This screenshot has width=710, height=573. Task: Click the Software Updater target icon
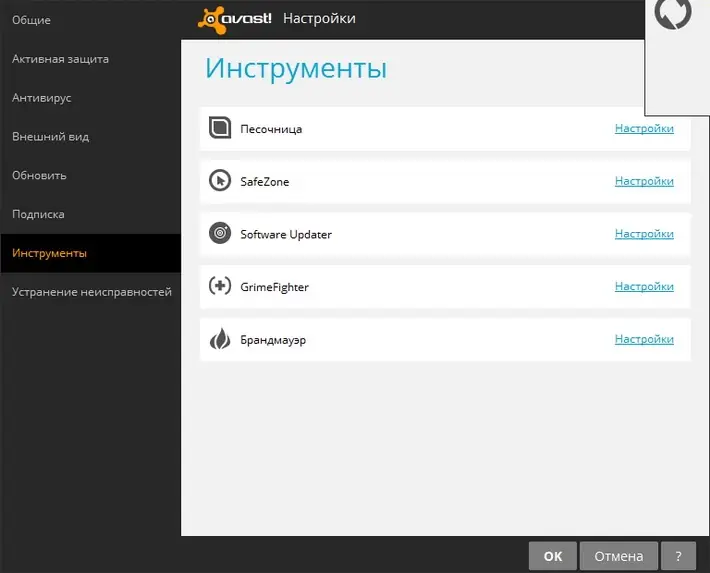pyautogui.click(x=220, y=233)
